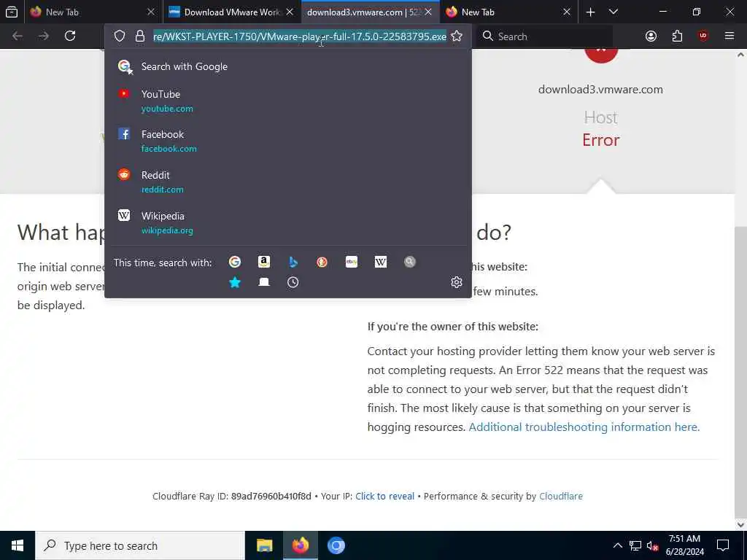Open the Wikipedia suggestion
This screenshot has width=747, height=560.
(287, 223)
